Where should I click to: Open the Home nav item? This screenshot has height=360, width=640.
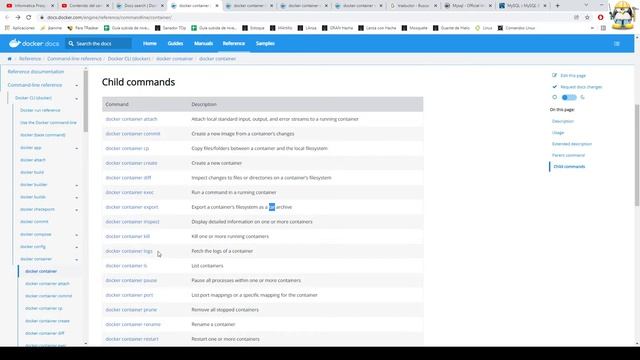[x=150, y=43]
